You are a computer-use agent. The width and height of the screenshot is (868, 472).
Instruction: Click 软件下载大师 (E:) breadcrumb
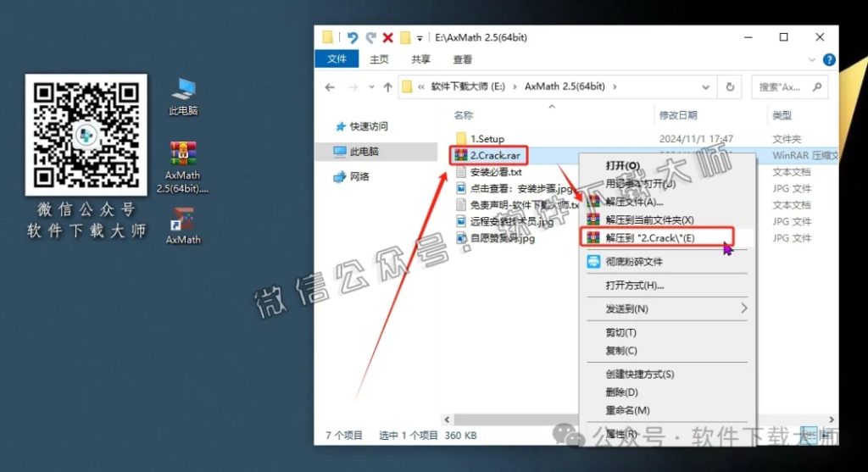coord(468,86)
